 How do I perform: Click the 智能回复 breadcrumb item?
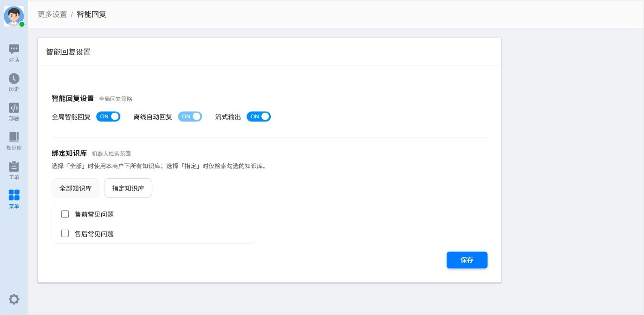tap(91, 14)
